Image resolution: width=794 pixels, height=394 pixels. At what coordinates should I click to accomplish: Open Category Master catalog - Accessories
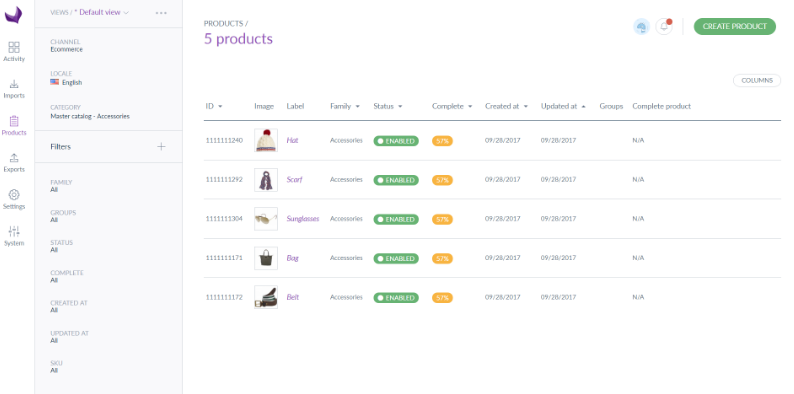[90, 112]
